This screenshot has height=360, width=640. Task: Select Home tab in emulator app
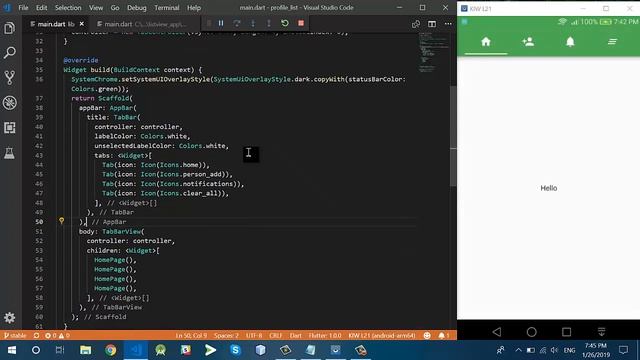(x=486, y=42)
